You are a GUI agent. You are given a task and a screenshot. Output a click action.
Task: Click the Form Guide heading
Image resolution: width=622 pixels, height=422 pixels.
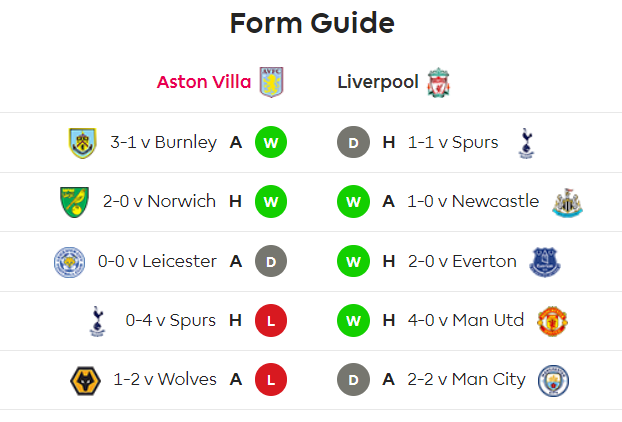(312, 23)
